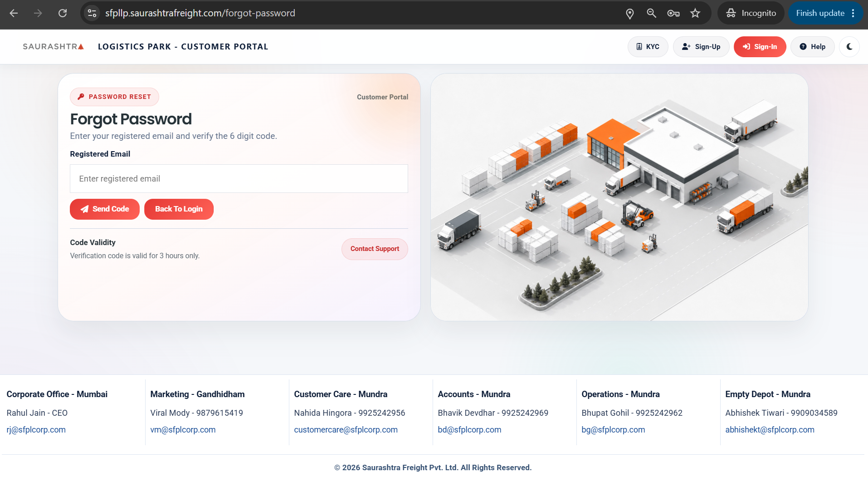The image size is (868, 482).
Task: Click 'Nahida Hingora - 9925242956'
Action: 350,413
